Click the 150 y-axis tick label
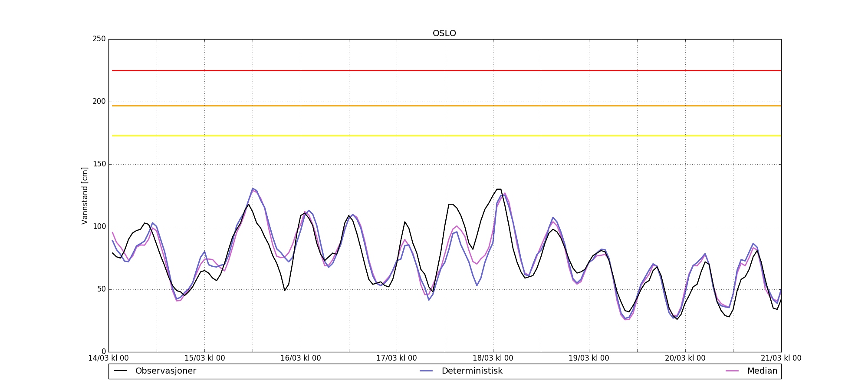868x391 pixels. point(99,164)
